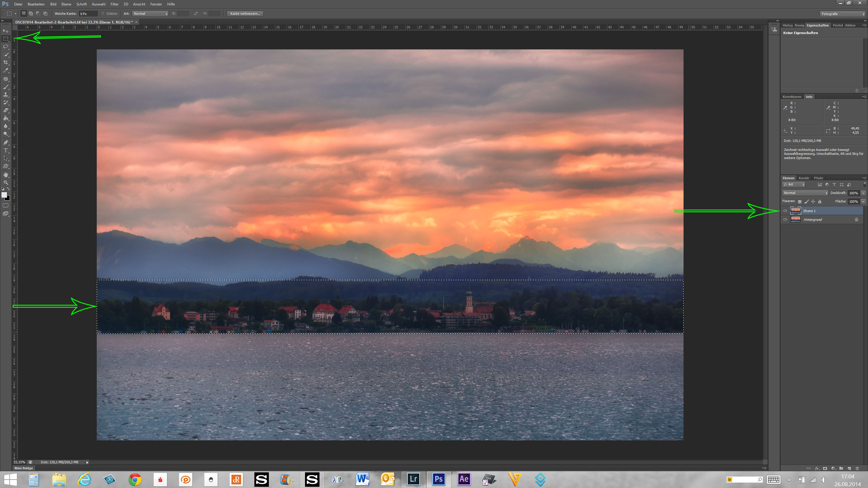
Task: Set the foreground color swatch
Action: pyautogui.click(x=4, y=195)
